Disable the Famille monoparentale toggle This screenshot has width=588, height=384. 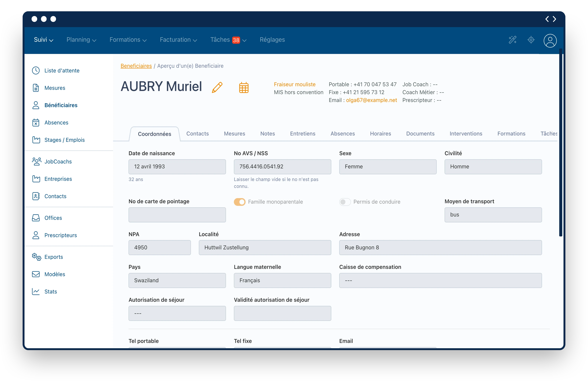(x=240, y=202)
